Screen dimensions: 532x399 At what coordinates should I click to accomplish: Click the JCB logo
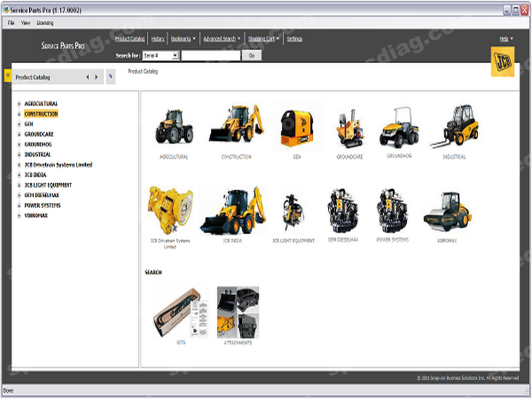(x=502, y=62)
